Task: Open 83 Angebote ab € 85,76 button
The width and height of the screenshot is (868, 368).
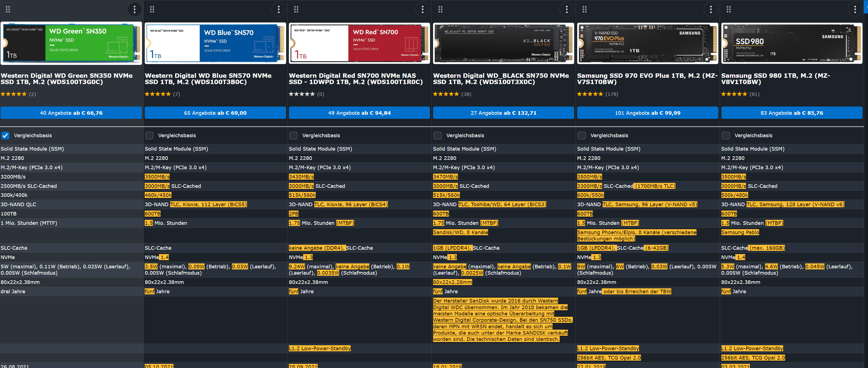Action: [792, 113]
